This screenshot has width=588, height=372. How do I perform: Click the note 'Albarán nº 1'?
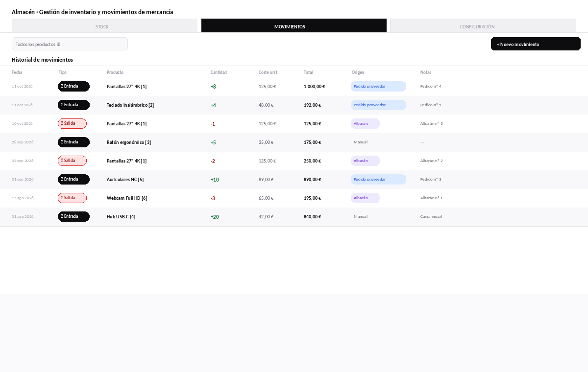[432, 198]
